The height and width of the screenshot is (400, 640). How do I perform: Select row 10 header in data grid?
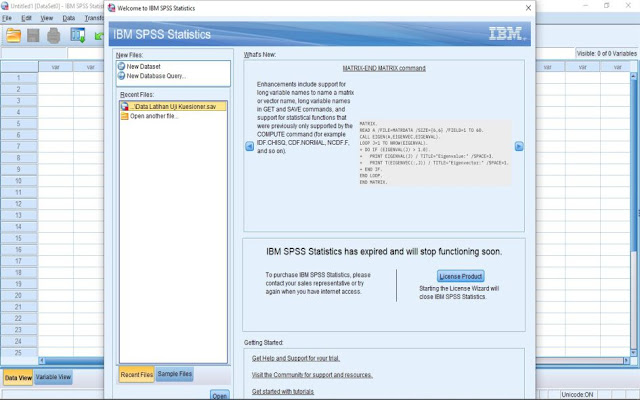coord(19,181)
